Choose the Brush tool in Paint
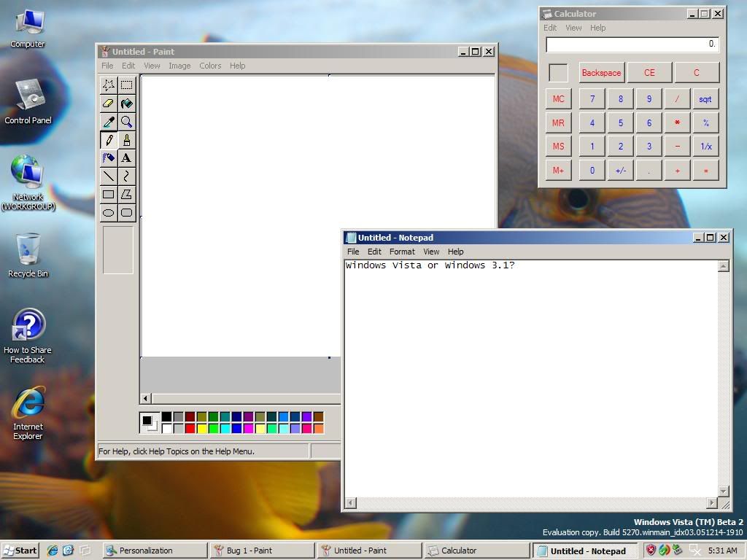The image size is (747, 560). (x=126, y=140)
